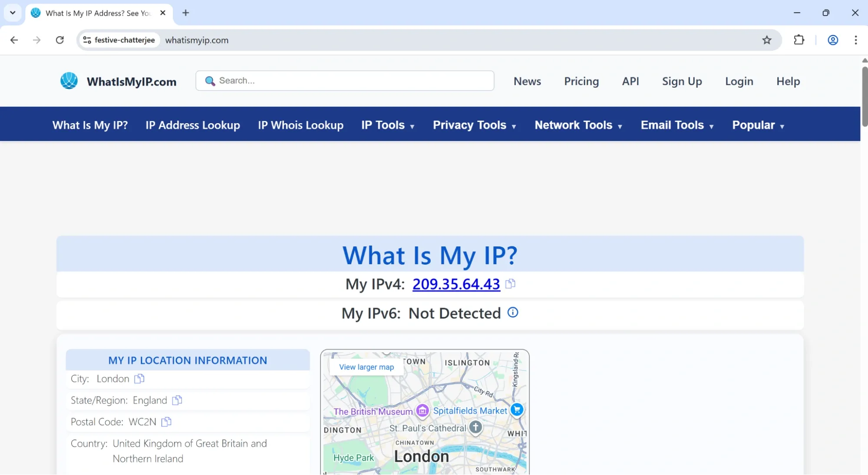Select the magnifying glass in the search box
The width and height of the screenshot is (868, 475).
tap(210, 81)
